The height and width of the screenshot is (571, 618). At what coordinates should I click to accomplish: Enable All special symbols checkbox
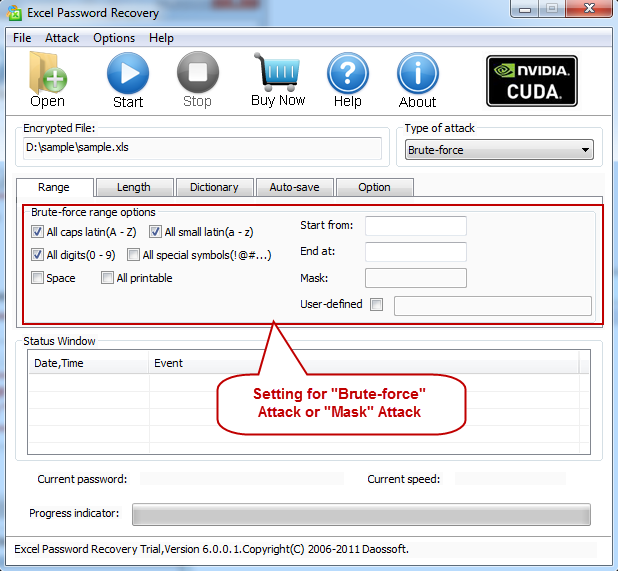pyautogui.click(x=133, y=255)
